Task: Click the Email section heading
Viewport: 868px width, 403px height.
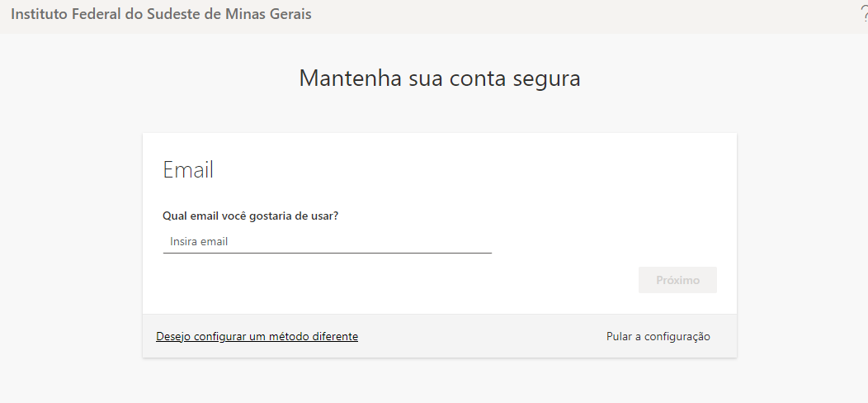Action: pyautogui.click(x=188, y=169)
